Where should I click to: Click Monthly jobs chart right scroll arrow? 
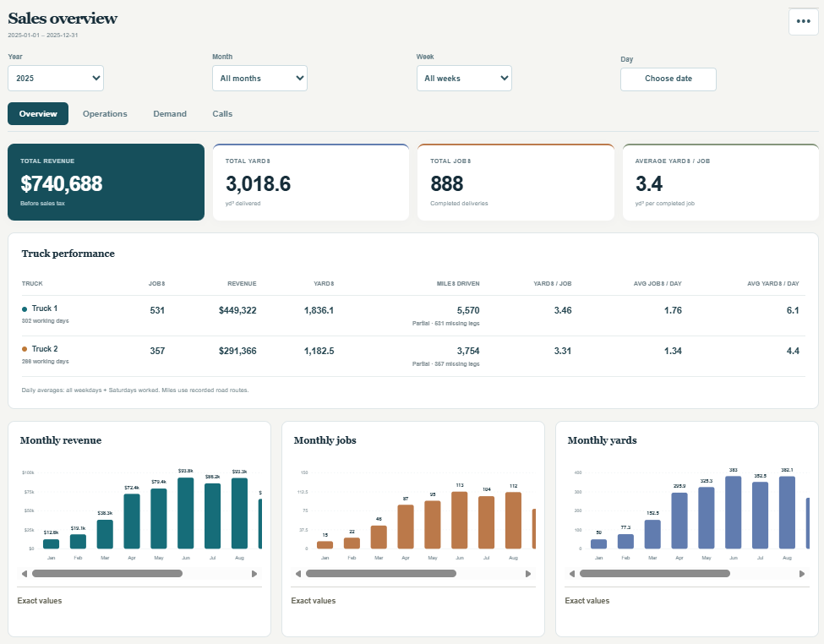click(528, 574)
